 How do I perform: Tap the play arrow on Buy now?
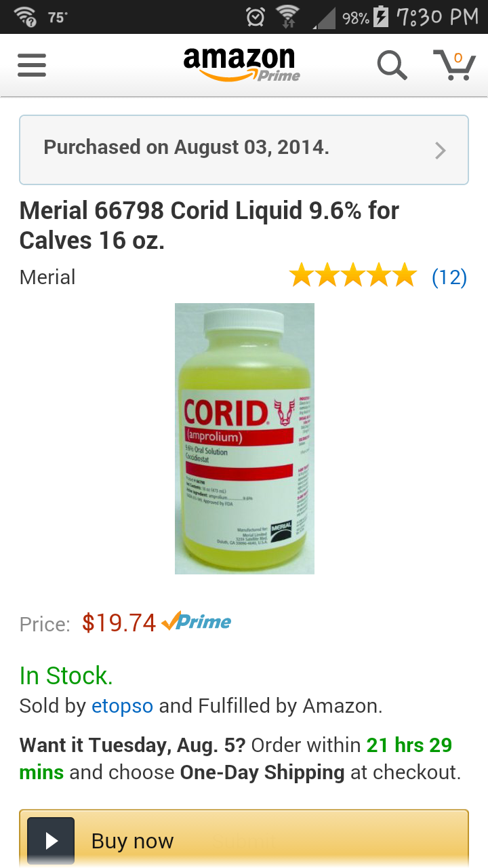[51, 841]
